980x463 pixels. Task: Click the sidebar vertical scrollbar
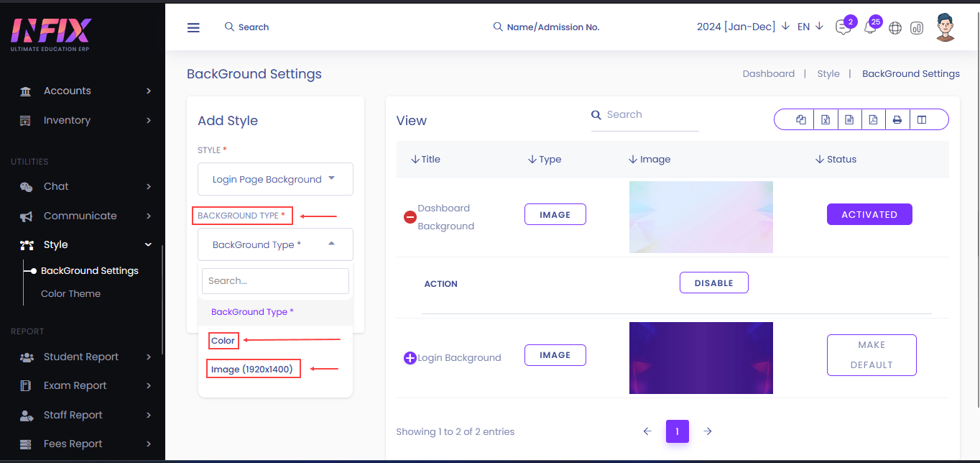point(162,299)
